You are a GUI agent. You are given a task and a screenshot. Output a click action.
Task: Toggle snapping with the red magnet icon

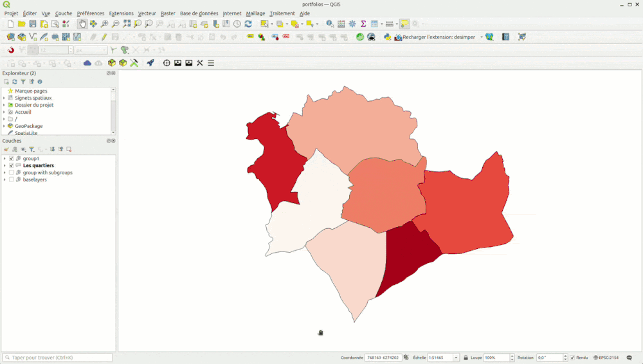(11, 50)
